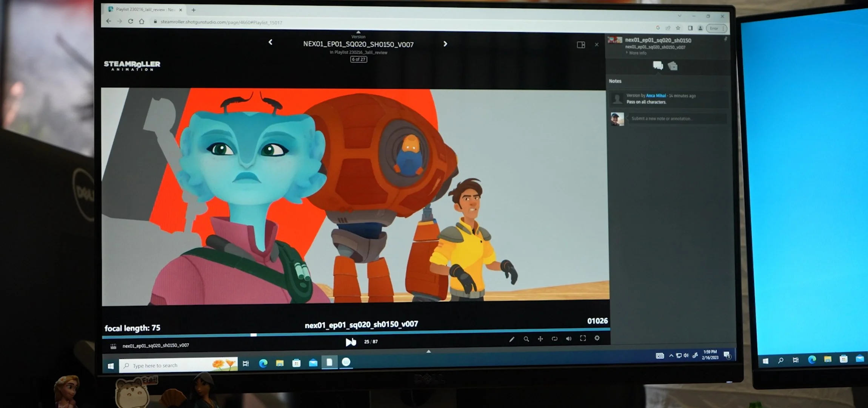Toggle fullscreen view of the player
Viewport: 868px width, 408px height.
583,338
